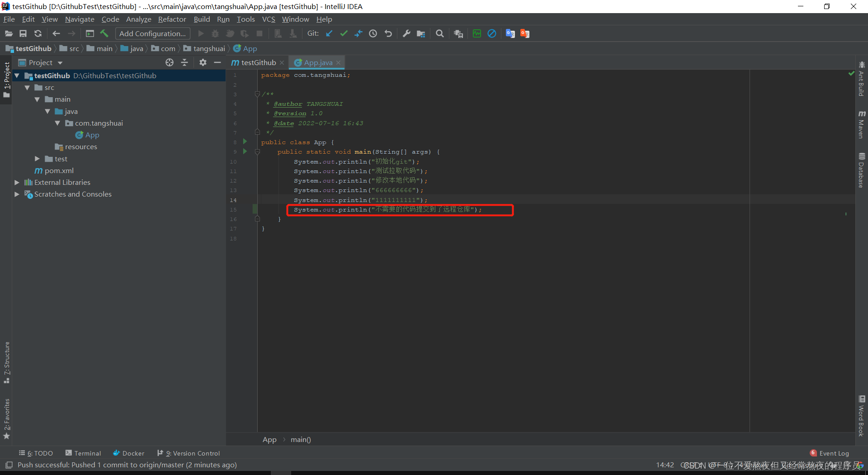This screenshot has height=475, width=868.
Task: Click Git Compare with branch icon
Action: click(x=359, y=33)
